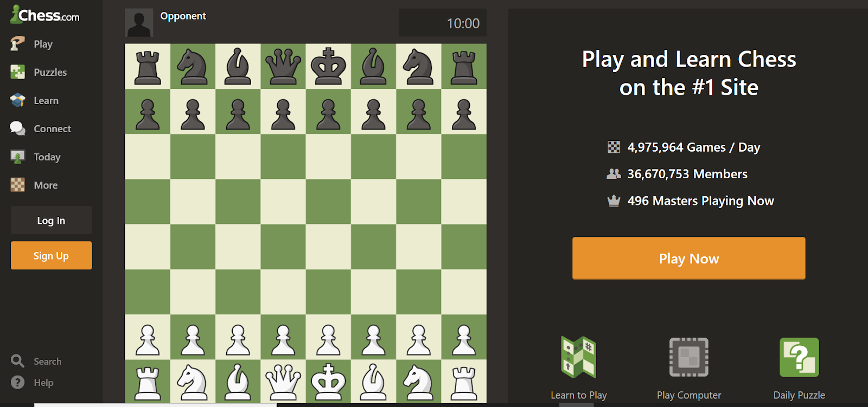Open the Today menu item
The image size is (868, 407).
[47, 157]
